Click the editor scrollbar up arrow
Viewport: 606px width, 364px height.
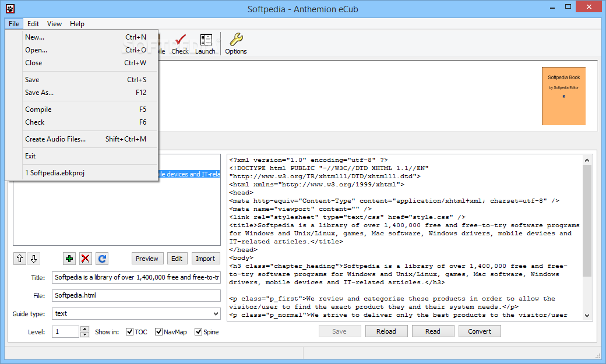click(587, 160)
